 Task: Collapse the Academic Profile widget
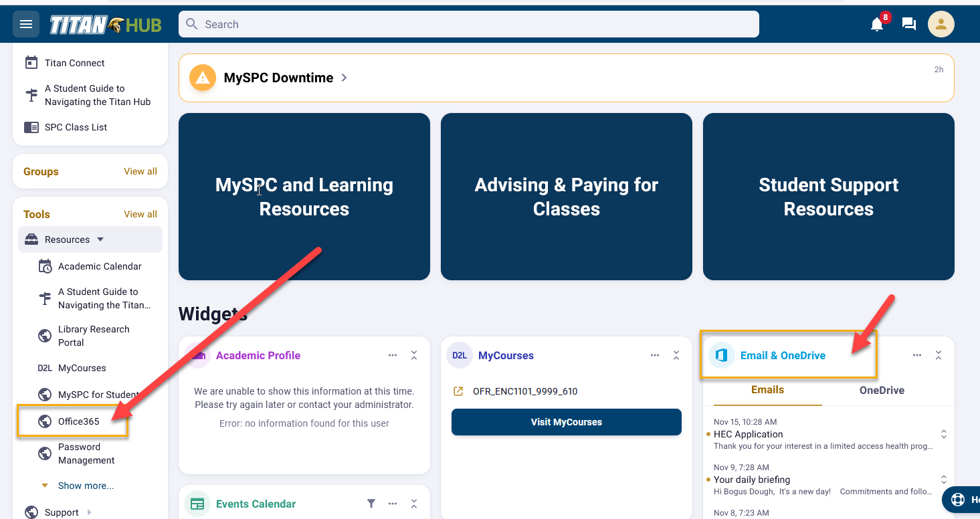coord(413,355)
